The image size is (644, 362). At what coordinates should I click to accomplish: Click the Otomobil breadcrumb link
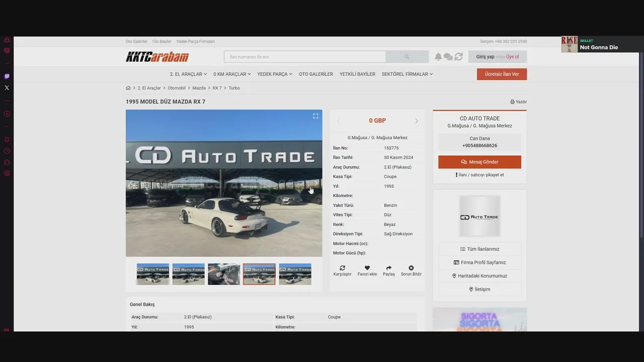[177, 88]
